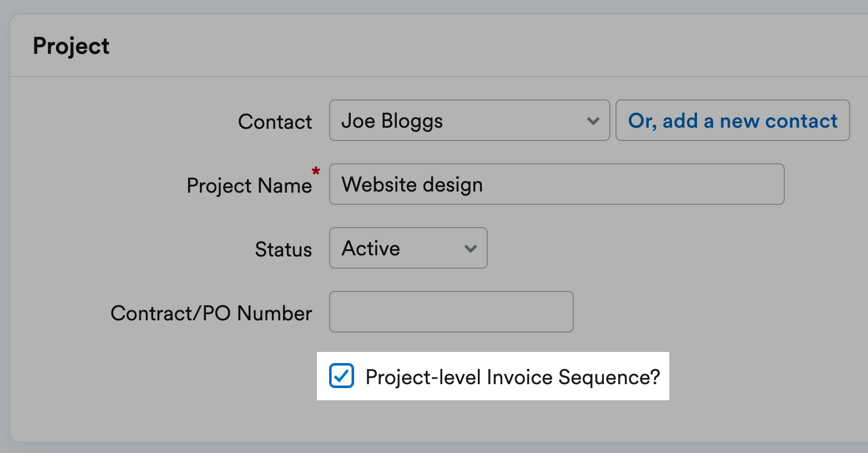
Task: Click the 'Project Name' field label
Action: tap(249, 185)
